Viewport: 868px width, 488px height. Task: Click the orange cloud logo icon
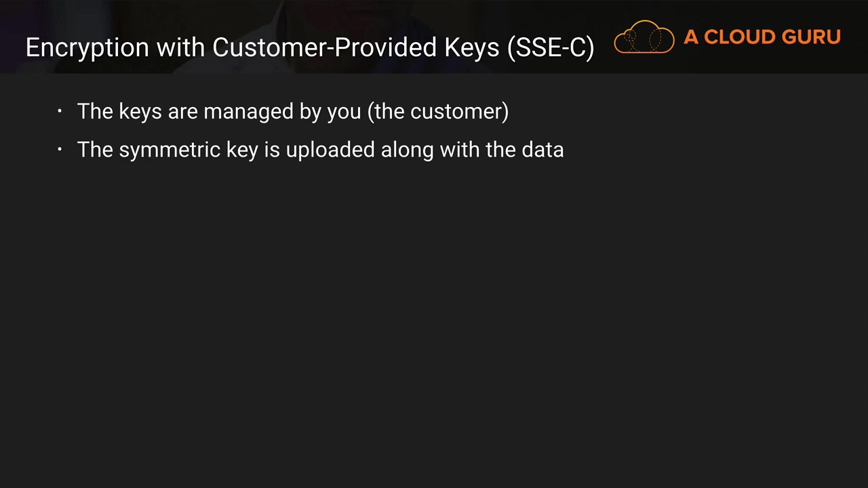pyautogui.click(x=644, y=37)
